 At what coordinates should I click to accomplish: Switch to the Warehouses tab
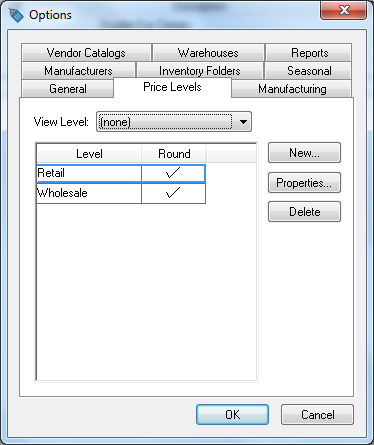tap(208, 52)
